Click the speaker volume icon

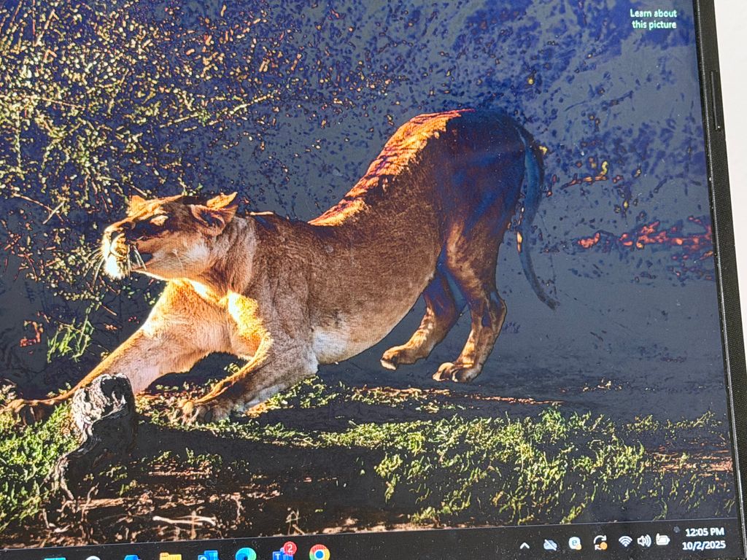pyautogui.click(x=643, y=540)
